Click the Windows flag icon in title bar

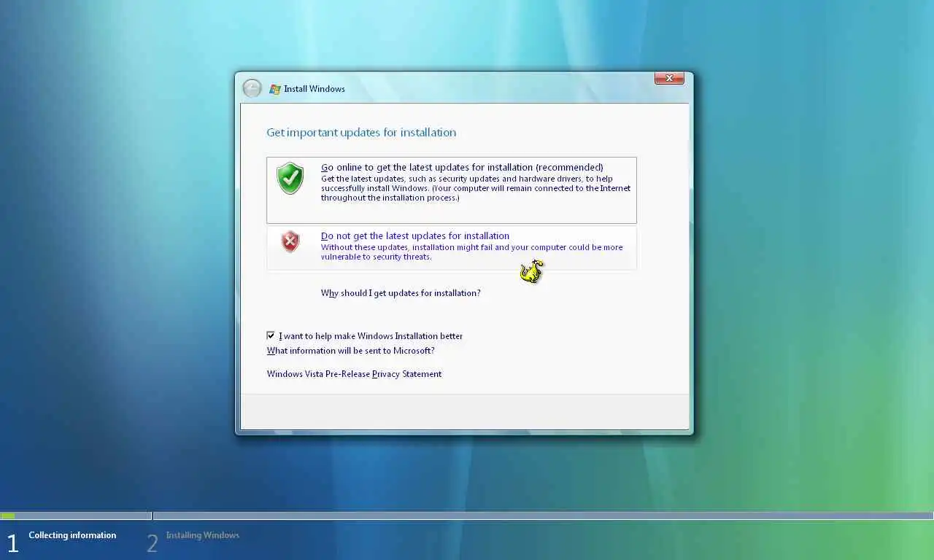point(275,89)
